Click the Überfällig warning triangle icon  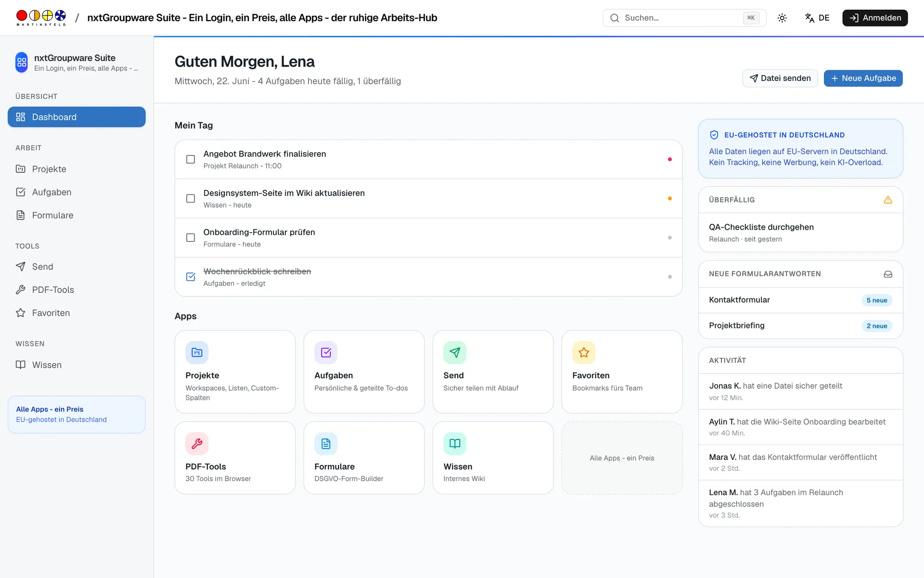(888, 200)
